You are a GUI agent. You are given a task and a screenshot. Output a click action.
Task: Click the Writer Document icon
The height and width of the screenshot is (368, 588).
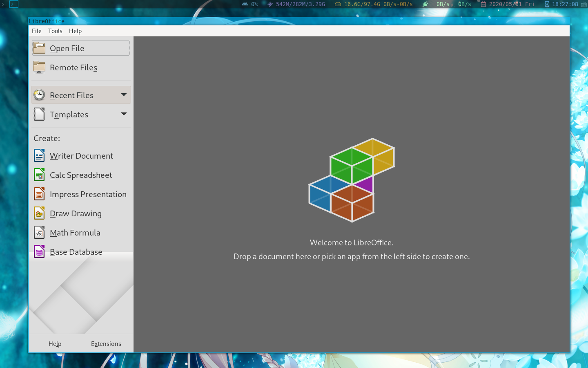coord(39,155)
